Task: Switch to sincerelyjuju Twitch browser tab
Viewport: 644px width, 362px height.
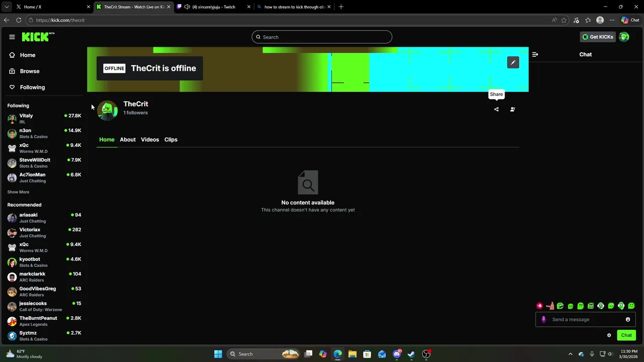Action: click(x=213, y=7)
